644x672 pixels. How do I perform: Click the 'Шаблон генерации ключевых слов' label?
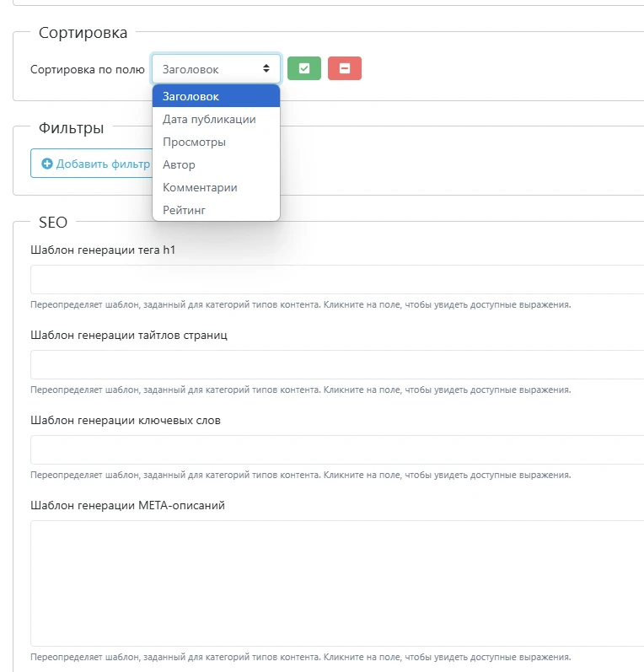point(126,420)
